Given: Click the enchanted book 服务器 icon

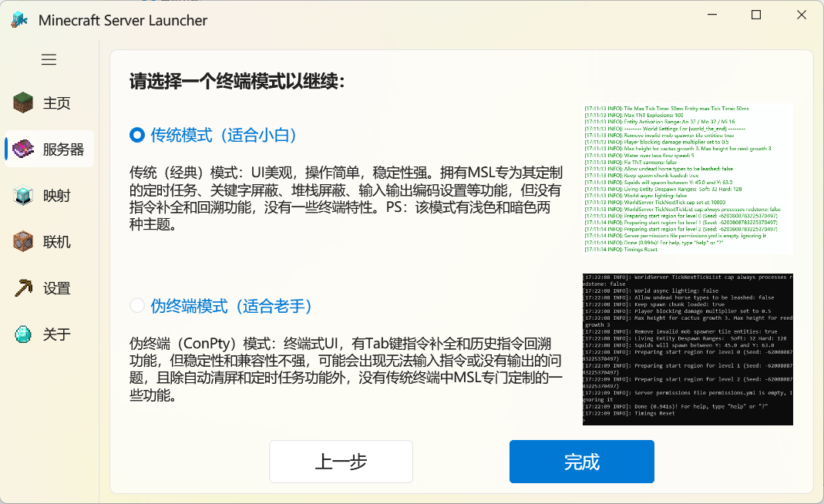Looking at the screenshot, I should [24, 148].
